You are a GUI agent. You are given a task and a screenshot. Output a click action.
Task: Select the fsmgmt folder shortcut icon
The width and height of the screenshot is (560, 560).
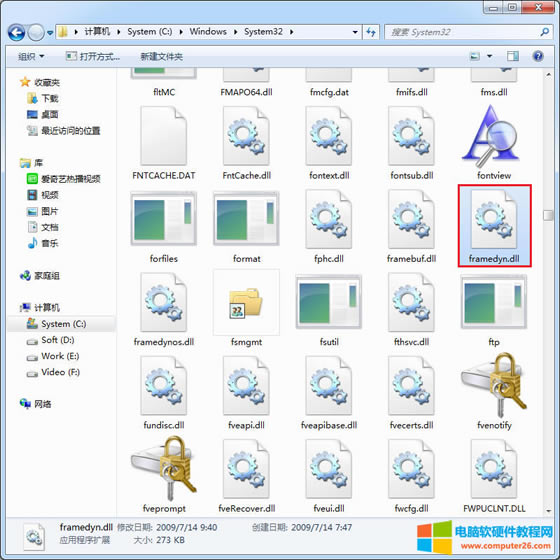pyautogui.click(x=246, y=302)
